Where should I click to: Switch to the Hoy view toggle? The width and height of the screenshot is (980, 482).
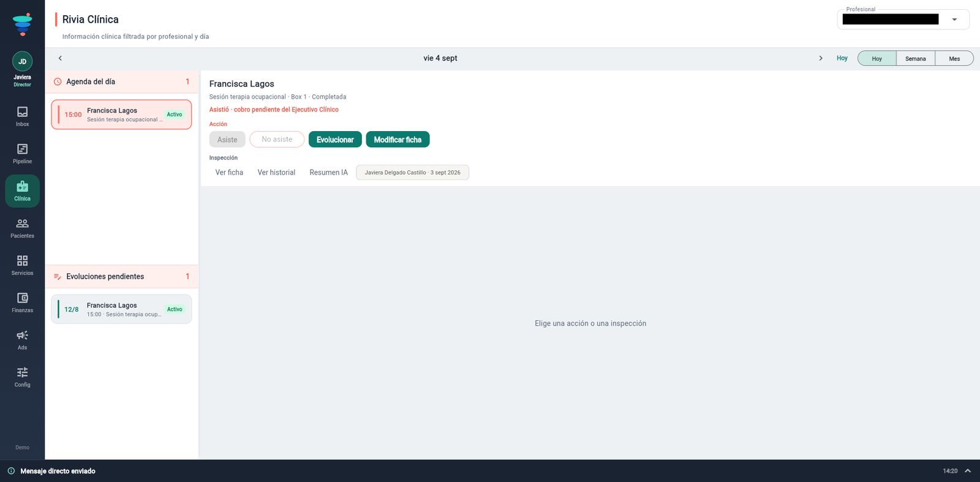coord(876,59)
